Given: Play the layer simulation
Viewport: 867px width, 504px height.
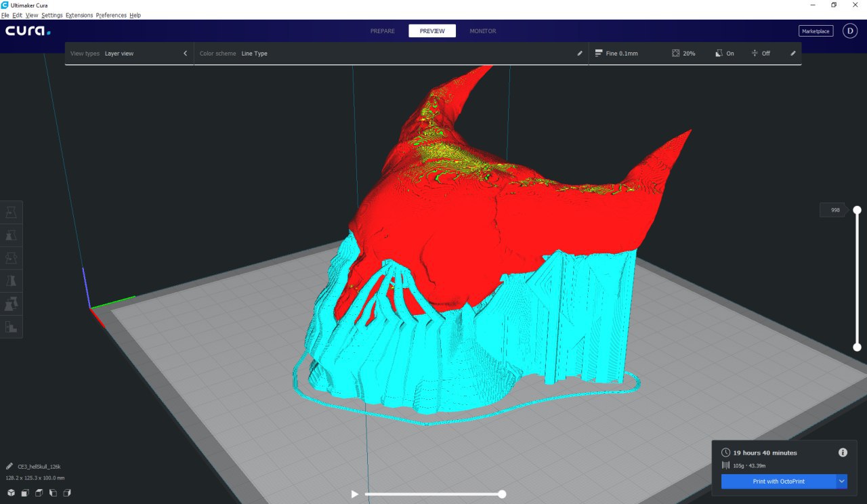Looking at the screenshot, I should [x=354, y=494].
